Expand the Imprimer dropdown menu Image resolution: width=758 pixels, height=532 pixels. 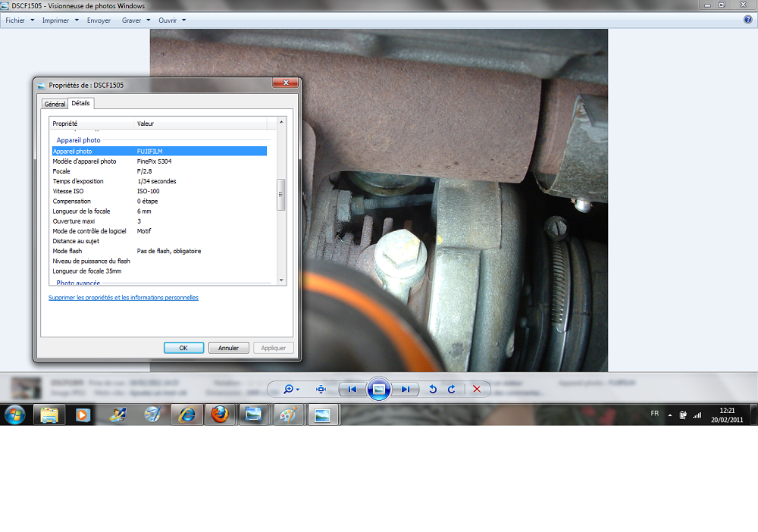[60, 20]
